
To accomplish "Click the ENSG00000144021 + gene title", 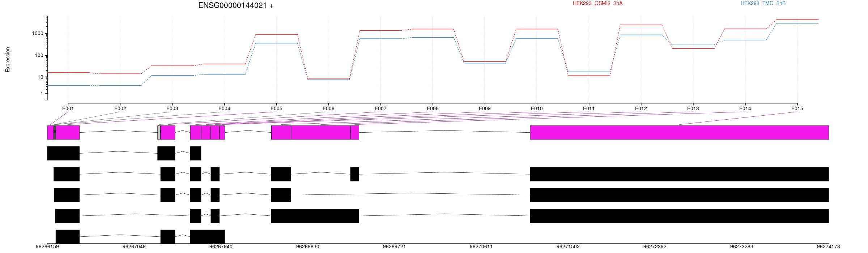I will coord(236,5).
